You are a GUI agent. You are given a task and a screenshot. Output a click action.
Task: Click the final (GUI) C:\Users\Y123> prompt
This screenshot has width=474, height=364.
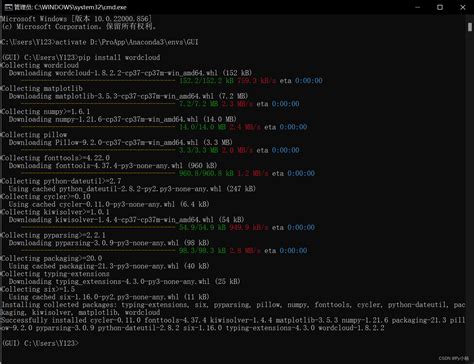pyautogui.click(x=40, y=343)
